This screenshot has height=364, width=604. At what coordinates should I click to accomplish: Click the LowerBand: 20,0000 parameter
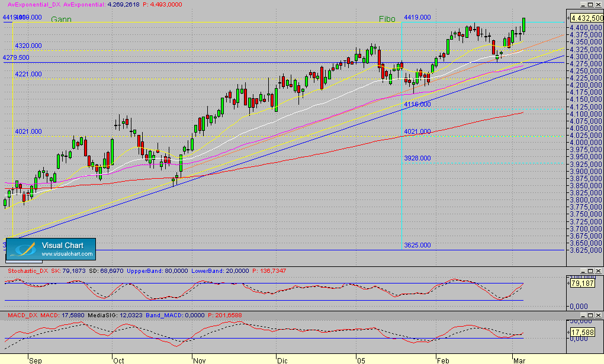click(220, 271)
